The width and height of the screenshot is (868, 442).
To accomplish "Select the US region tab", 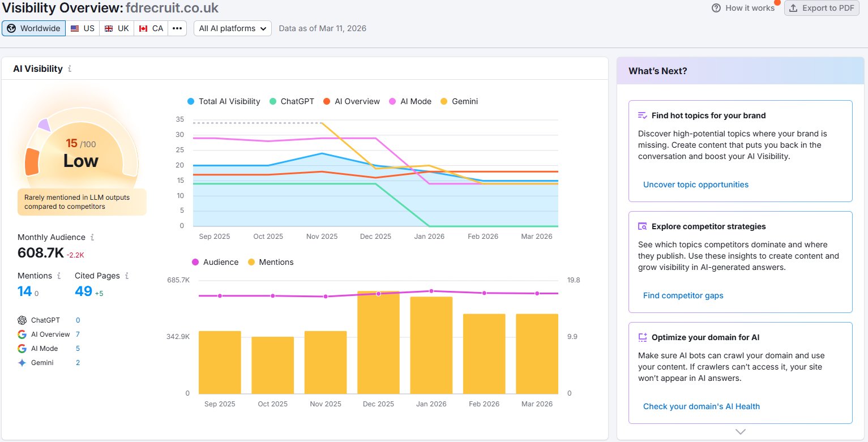I will tap(83, 28).
